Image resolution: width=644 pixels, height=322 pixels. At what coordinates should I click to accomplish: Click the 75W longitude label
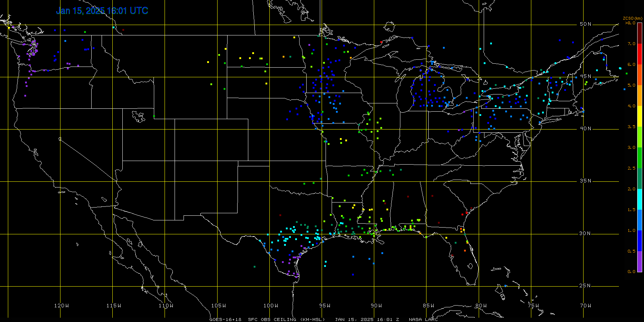click(x=533, y=306)
